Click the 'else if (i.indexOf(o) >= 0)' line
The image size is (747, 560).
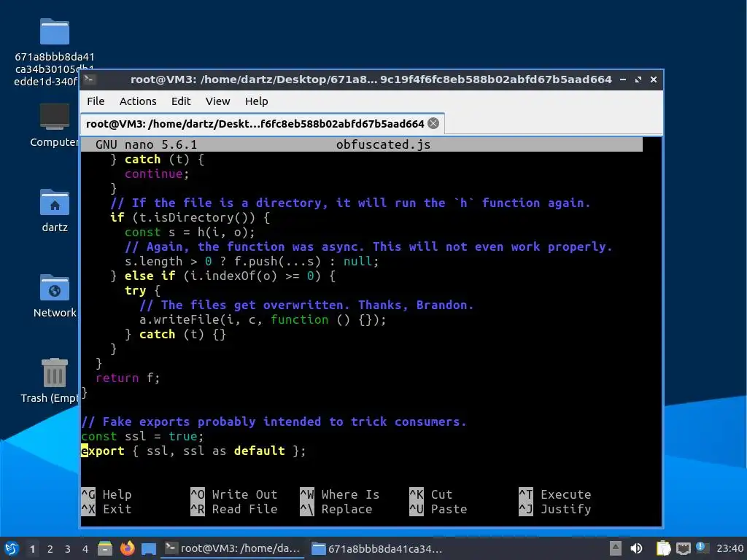point(223,276)
